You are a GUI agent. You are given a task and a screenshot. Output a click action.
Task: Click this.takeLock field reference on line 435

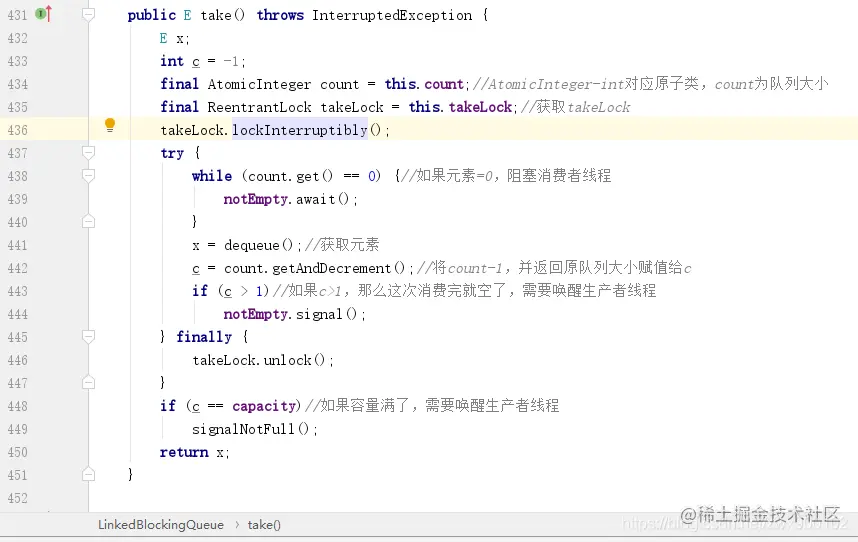(460, 107)
